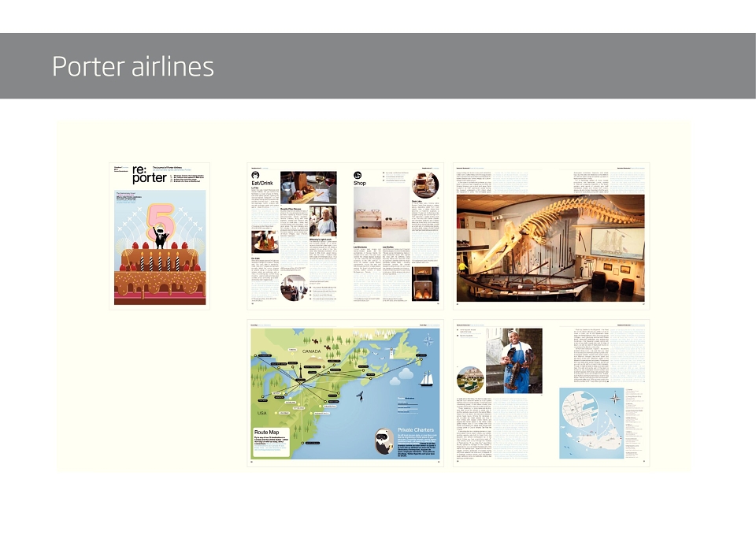
Task: Click the 'Eat/Drink' section heading
Action: [262, 184]
